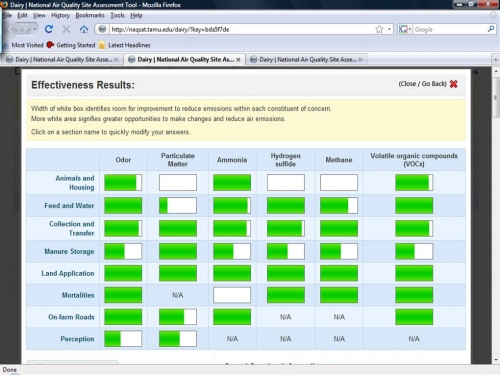The height and width of the screenshot is (375, 500).
Task: Open the Perception section
Action: [77, 339]
